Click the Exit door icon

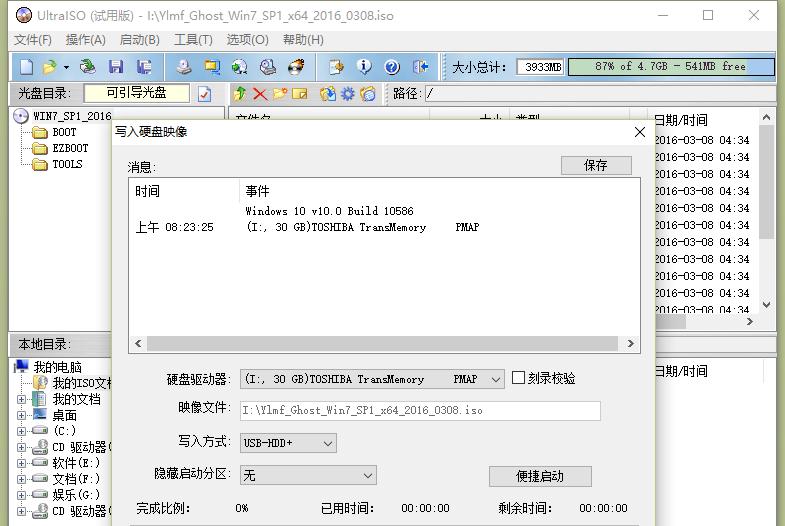pos(421,67)
